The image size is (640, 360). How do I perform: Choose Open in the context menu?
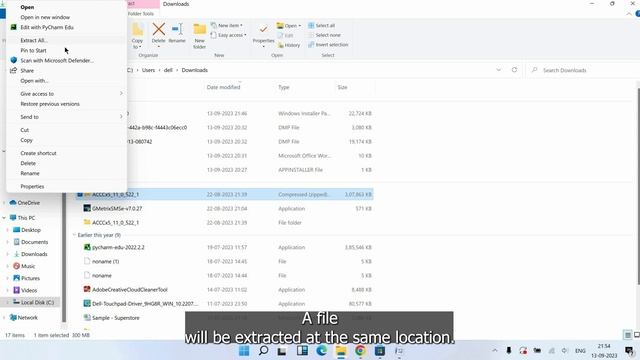(66, 7)
